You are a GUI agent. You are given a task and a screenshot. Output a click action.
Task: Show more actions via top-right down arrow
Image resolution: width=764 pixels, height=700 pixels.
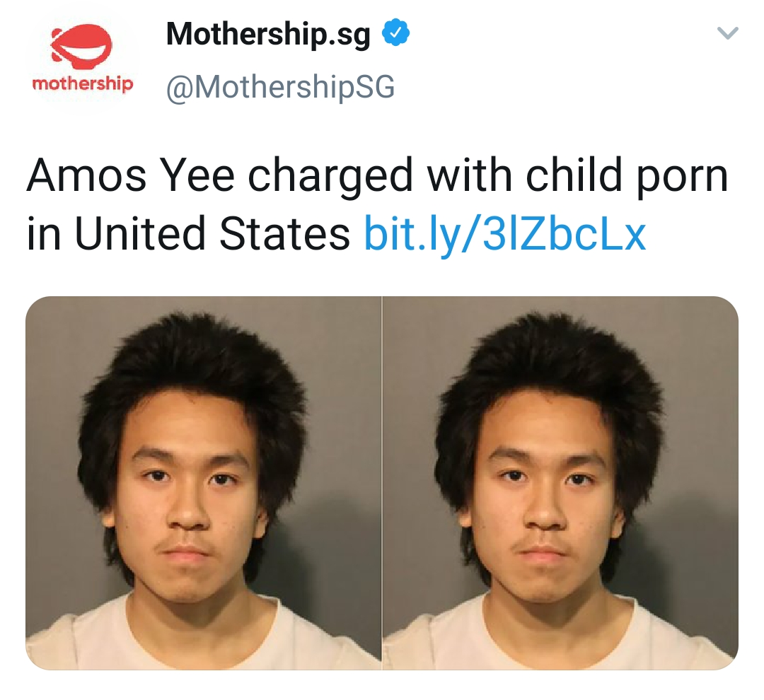[x=728, y=33]
